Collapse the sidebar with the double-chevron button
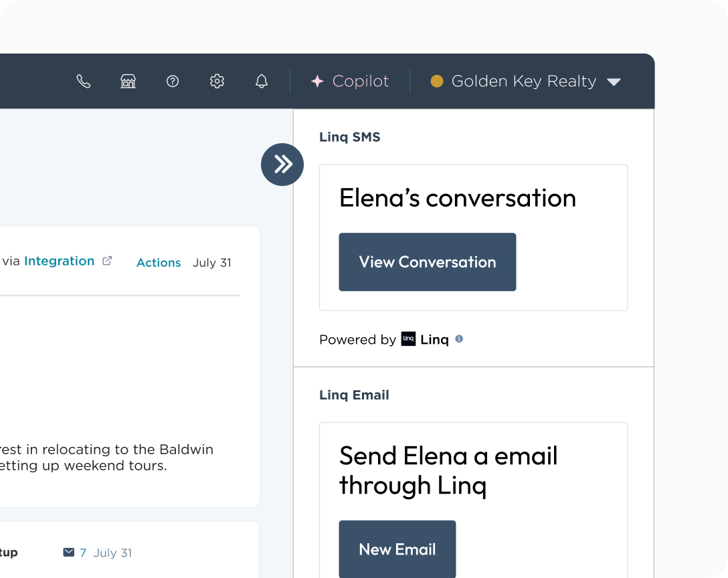Viewport: 728px width, 578px height. [x=282, y=164]
